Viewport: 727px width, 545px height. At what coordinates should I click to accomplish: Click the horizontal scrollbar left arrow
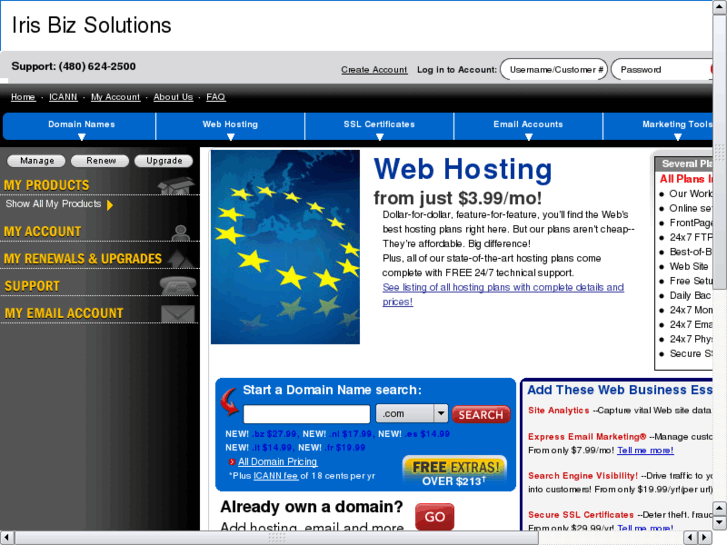pos(7,538)
